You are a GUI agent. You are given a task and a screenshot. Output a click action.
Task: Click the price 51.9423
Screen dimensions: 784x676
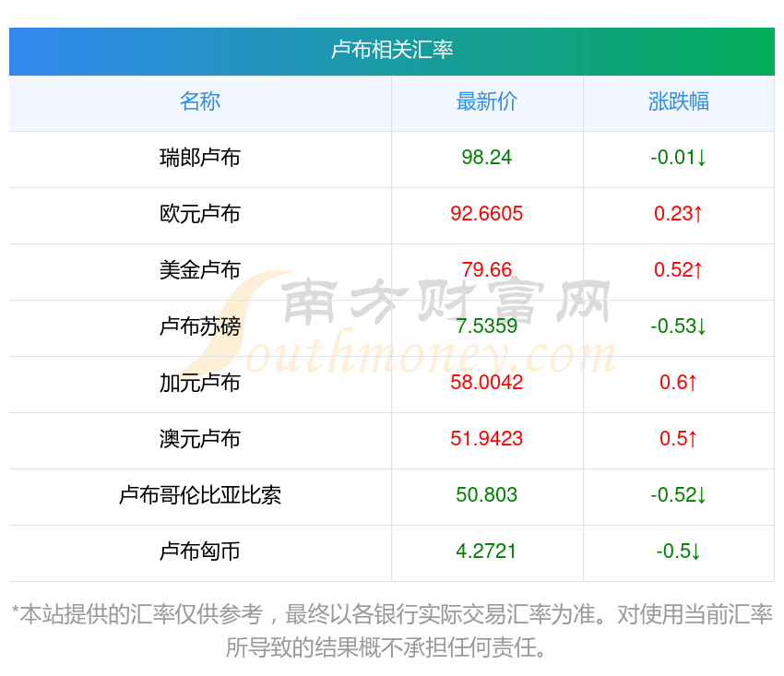[486, 439]
